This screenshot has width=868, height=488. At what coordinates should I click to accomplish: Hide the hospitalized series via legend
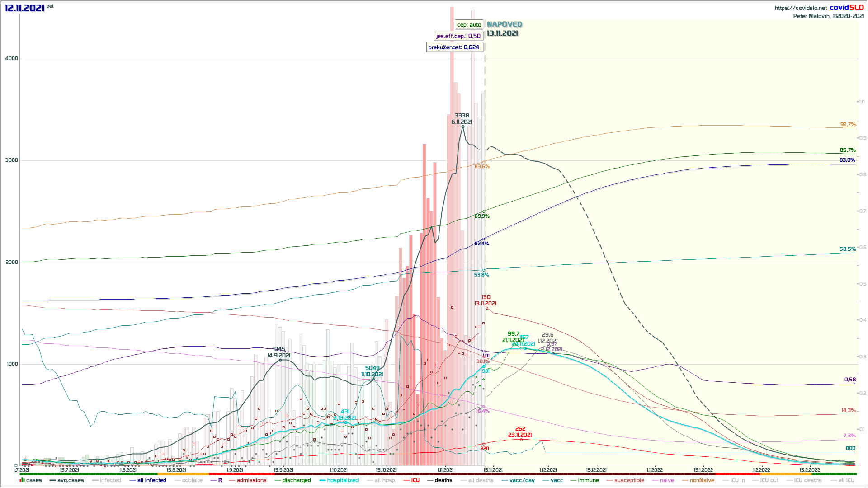coord(343,480)
